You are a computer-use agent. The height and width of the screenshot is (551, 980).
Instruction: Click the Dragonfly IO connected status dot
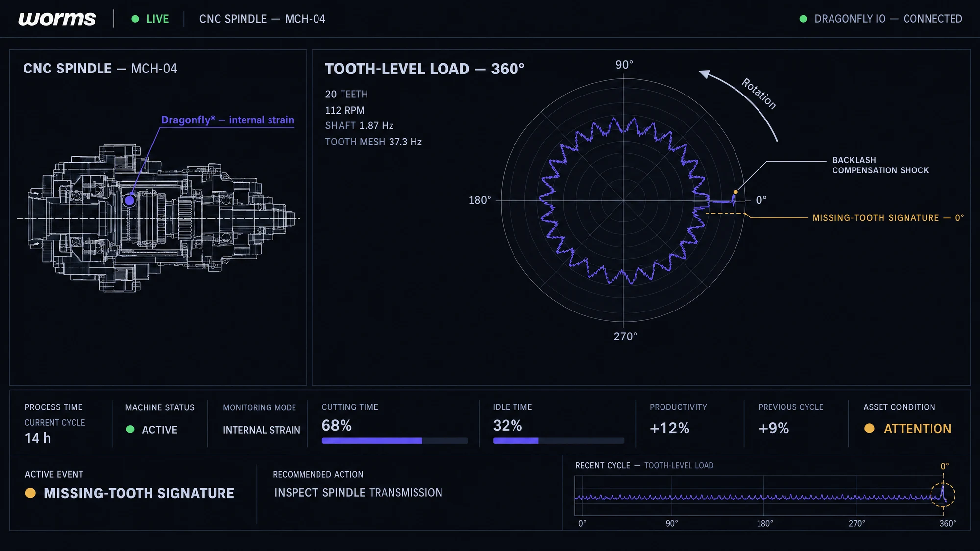pos(803,19)
